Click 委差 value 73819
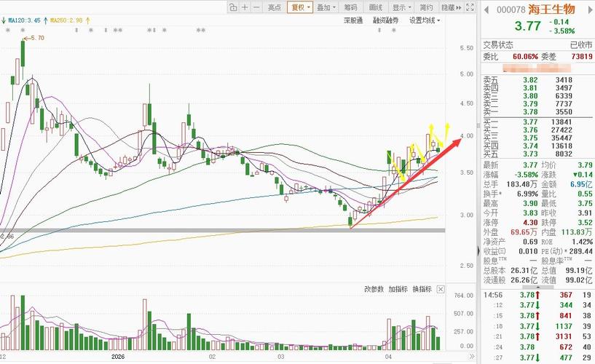595x364 pixels. 582,57
